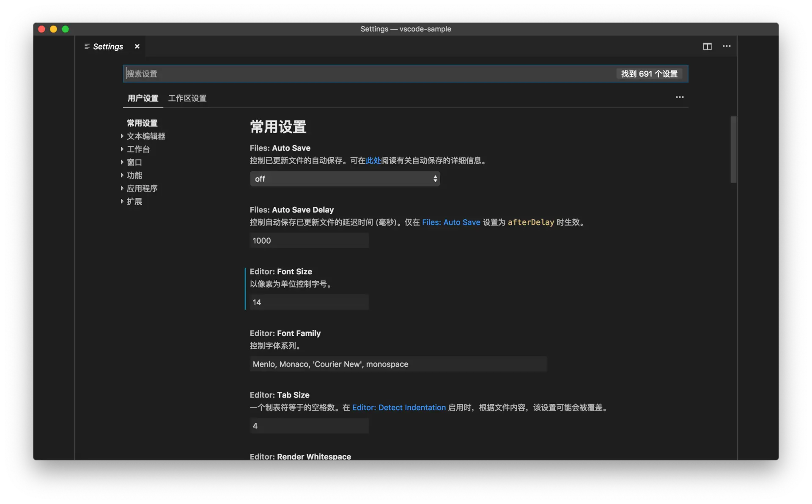The width and height of the screenshot is (812, 504).
Task: Open settings more actions ellipsis menu
Action: [680, 97]
